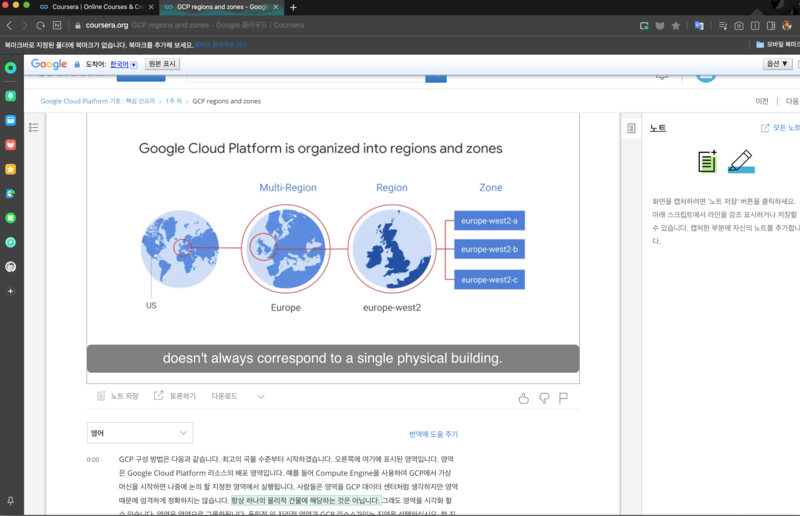The image size is (800, 516).
Task: Capture the screen with the camera icon
Action: pyautogui.click(x=739, y=26)
